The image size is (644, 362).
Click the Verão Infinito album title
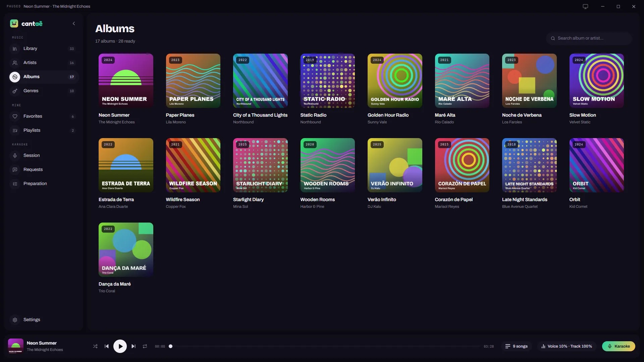pyautogui.click(x=382, y=199)
